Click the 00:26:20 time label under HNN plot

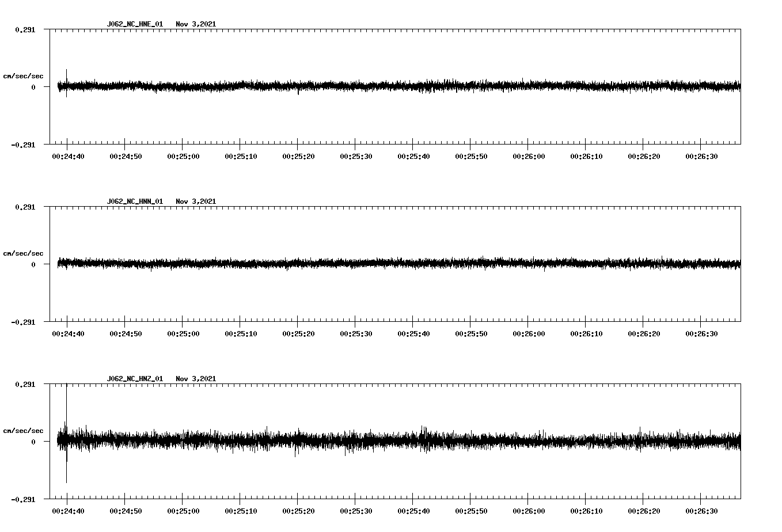[644, 334]
